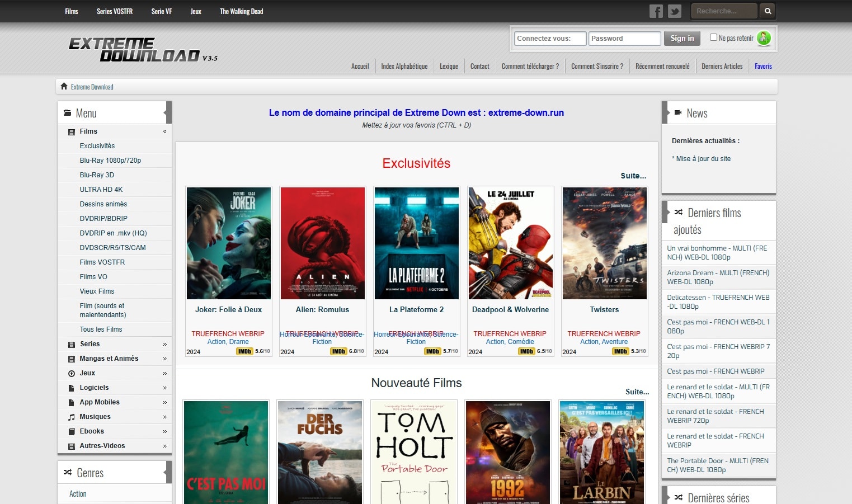The width and height of the screenshot is (852, 504).
Task: Expand the Musiques menu section
Action: [165, 417]
